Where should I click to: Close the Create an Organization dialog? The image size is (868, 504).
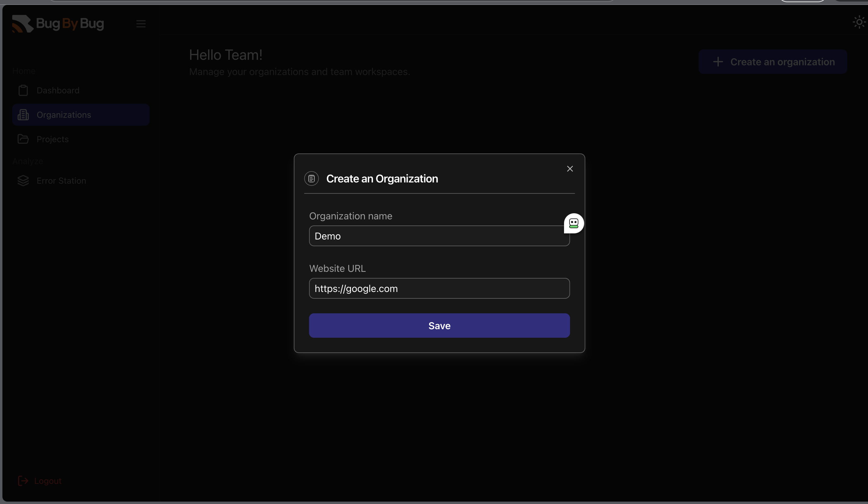570,169
